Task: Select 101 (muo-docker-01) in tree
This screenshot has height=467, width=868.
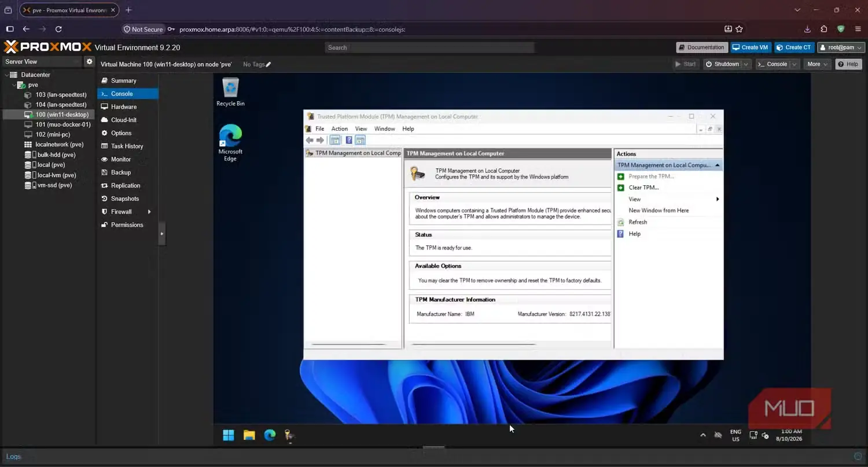Action: point(63,124)
